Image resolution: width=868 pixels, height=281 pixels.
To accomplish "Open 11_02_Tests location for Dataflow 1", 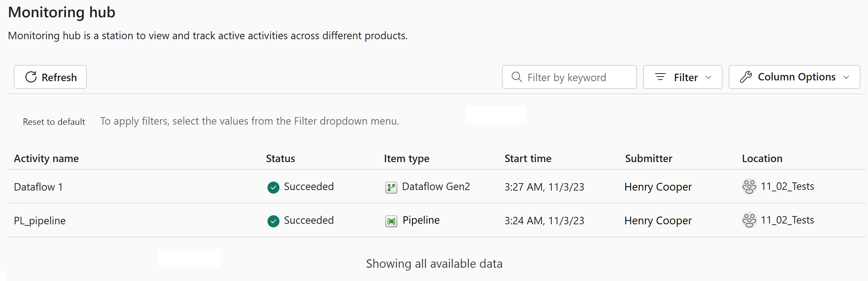I will [787, 186].
